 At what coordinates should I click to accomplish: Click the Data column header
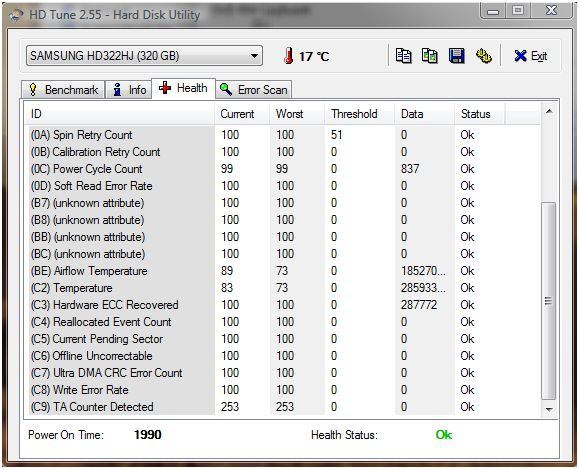(x=424, y=114)
